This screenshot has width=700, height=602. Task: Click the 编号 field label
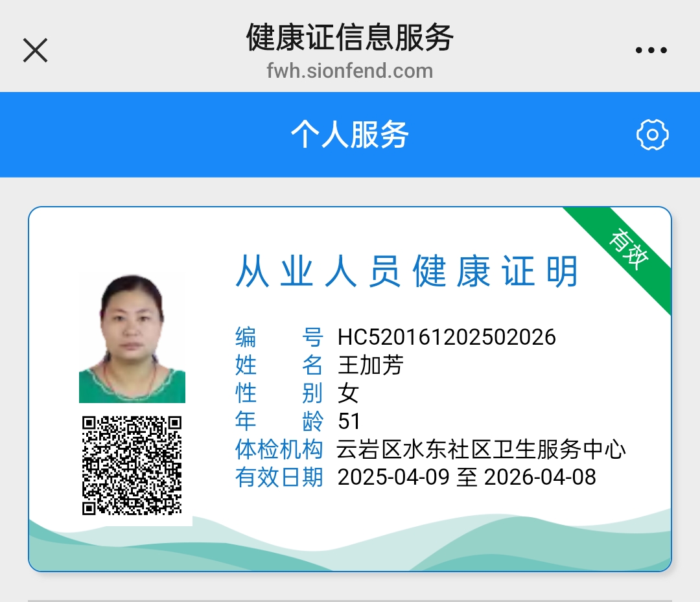tap(278, 337)
